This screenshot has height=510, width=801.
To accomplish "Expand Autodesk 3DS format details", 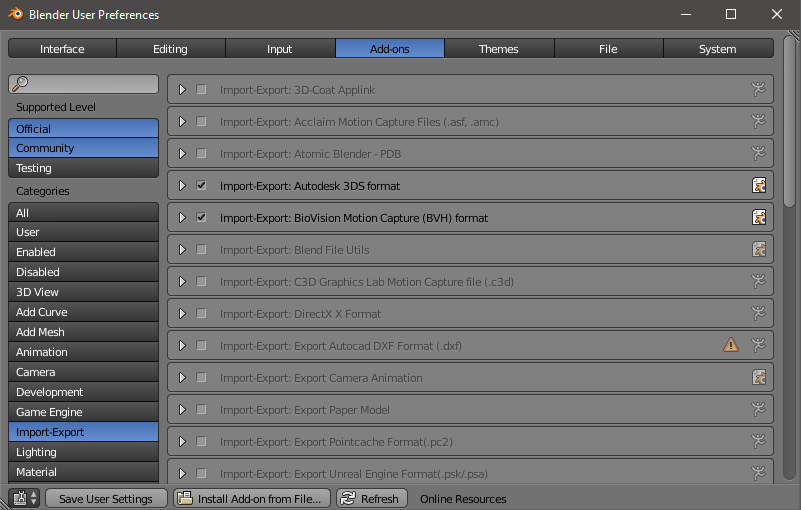I will 182,186.
